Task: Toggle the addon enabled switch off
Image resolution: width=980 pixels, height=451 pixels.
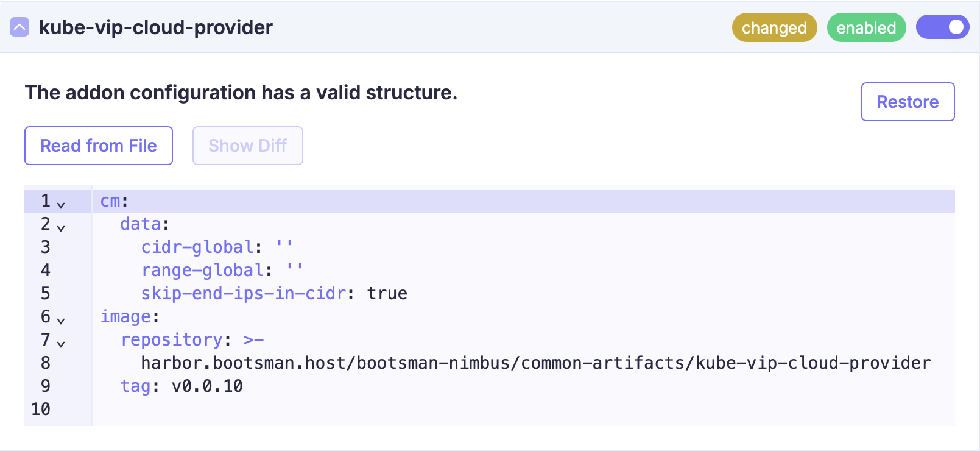Action: [x=942, y=27]
